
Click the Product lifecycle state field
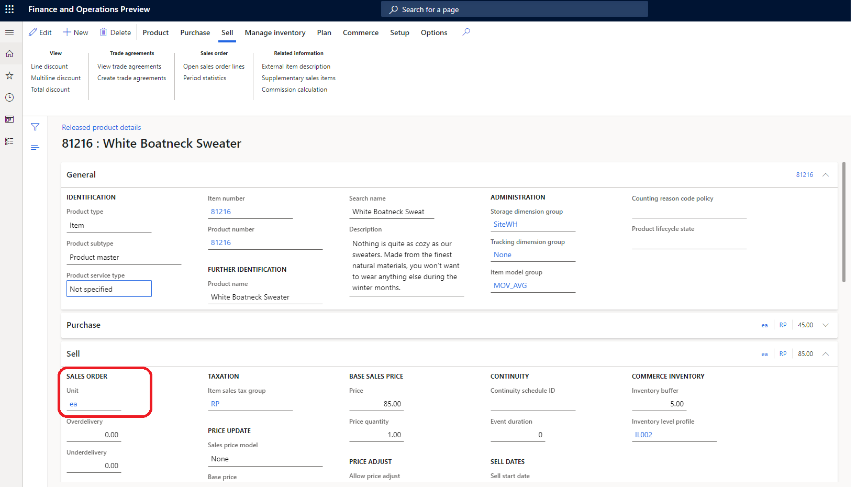point(689,242)
